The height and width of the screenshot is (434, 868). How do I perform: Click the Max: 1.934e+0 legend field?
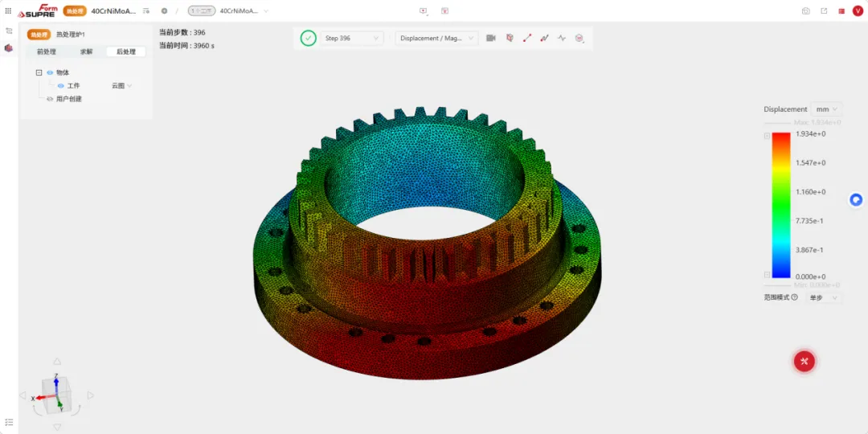817,122
